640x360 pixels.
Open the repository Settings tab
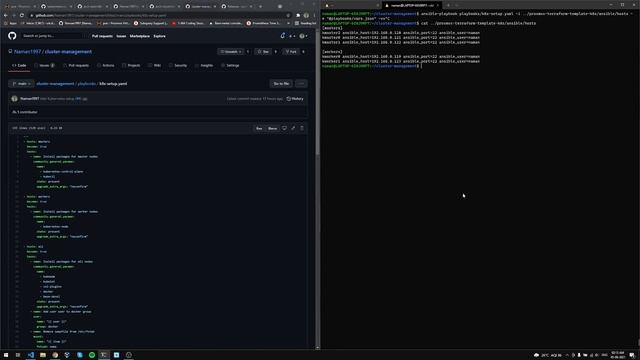(230, 65)
